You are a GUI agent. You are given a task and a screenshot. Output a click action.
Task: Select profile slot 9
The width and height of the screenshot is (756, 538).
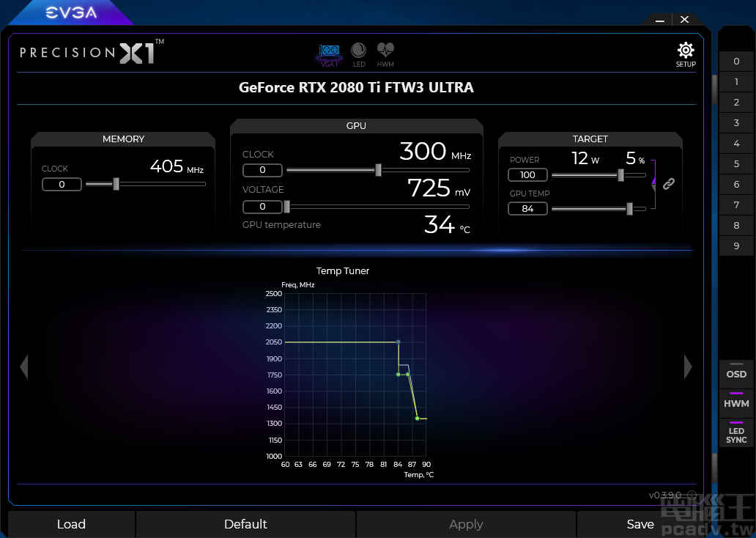[736, 246]
